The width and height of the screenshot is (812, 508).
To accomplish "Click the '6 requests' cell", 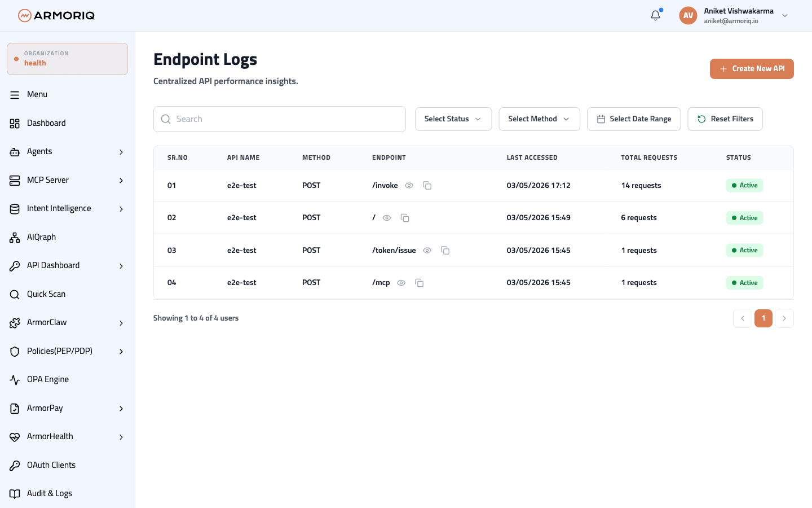I will (639, 218).
